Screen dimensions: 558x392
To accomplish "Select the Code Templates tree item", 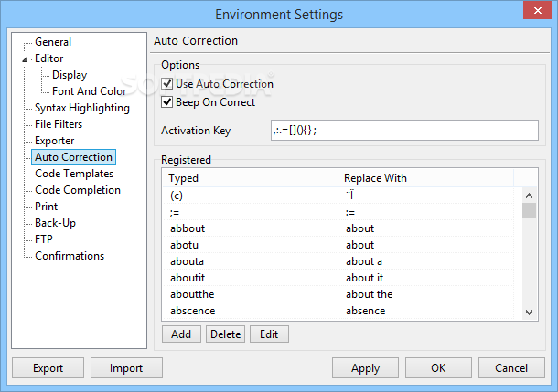I will [x=74, y=174].
